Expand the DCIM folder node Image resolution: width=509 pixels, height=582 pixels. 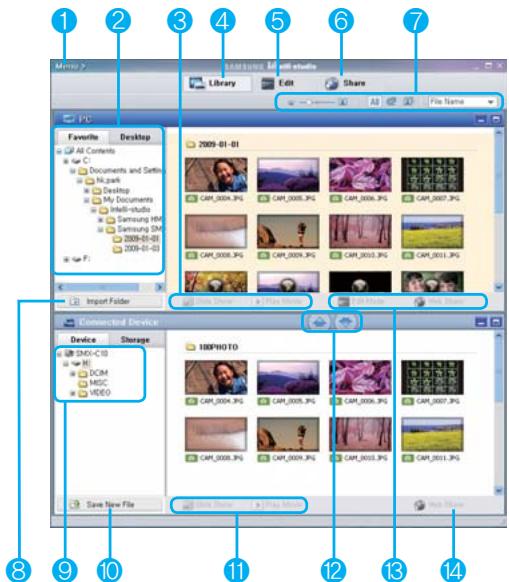point(73,373)
